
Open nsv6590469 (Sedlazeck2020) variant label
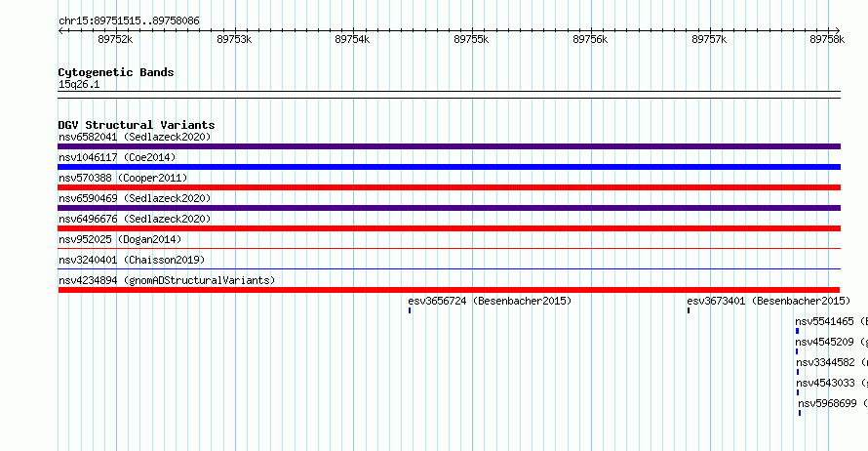click(x=135, y=198)
